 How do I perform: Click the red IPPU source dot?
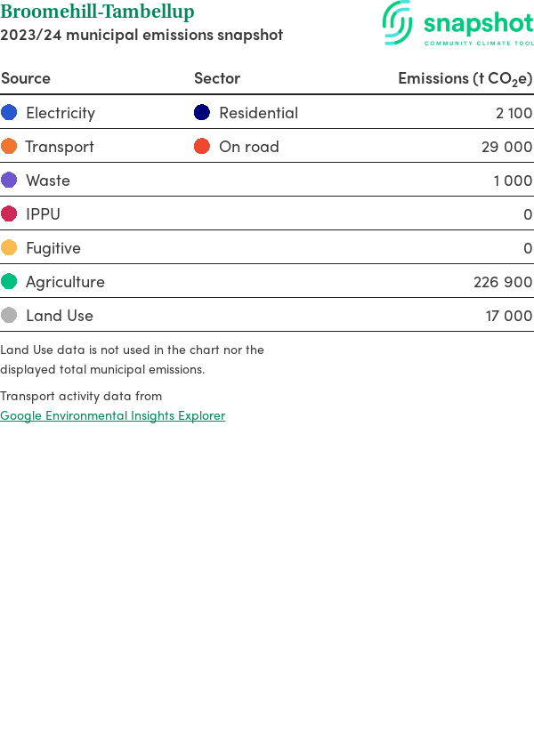coord(9,213)
